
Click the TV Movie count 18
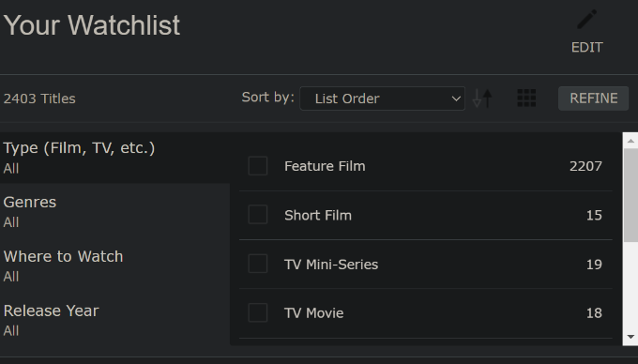594,312
